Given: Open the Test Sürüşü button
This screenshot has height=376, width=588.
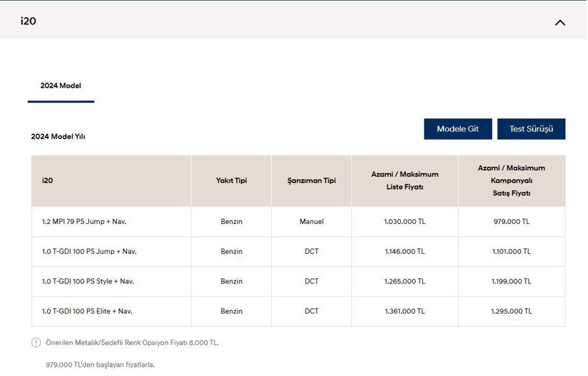Looking at the screenshot, I should click(x=531, y=129).
